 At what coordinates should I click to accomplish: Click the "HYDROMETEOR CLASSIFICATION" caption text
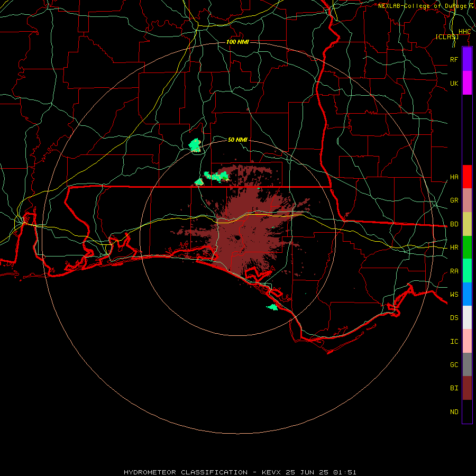point(186,472)
